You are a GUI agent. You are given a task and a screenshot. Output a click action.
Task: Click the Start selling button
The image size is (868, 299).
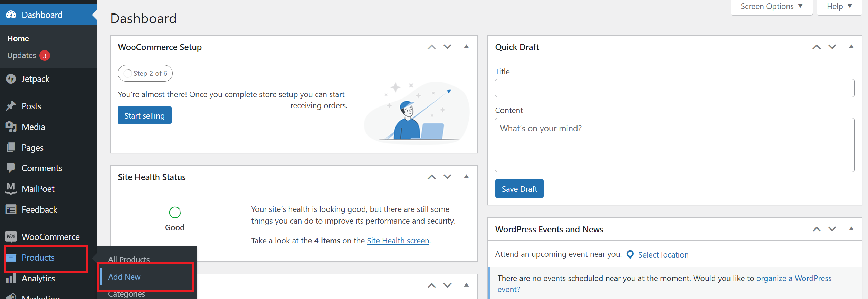[x=145, y=115]
